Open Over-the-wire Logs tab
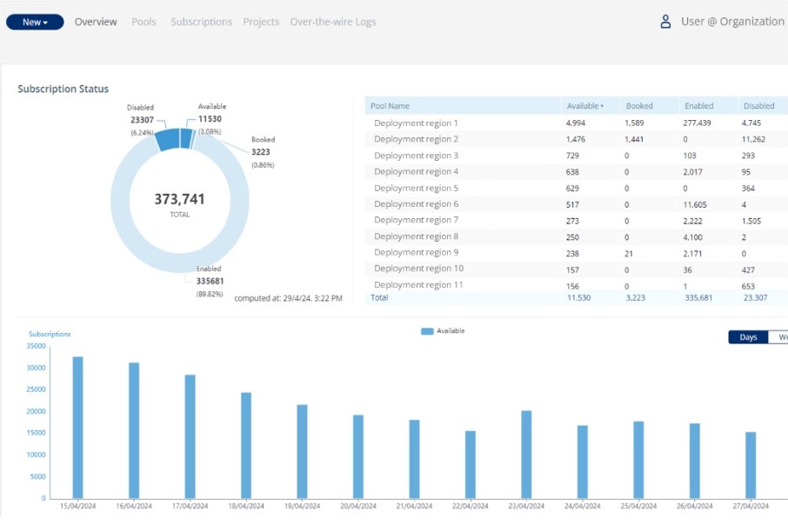The image size is (788, 532). point(333,22)
